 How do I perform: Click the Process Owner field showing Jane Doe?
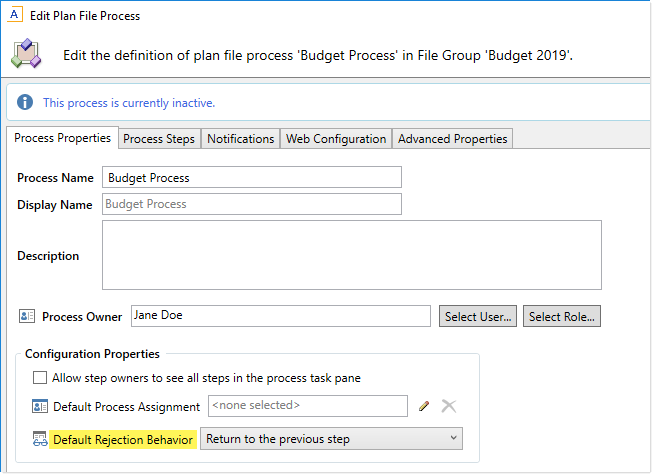(x=280, y=316)
